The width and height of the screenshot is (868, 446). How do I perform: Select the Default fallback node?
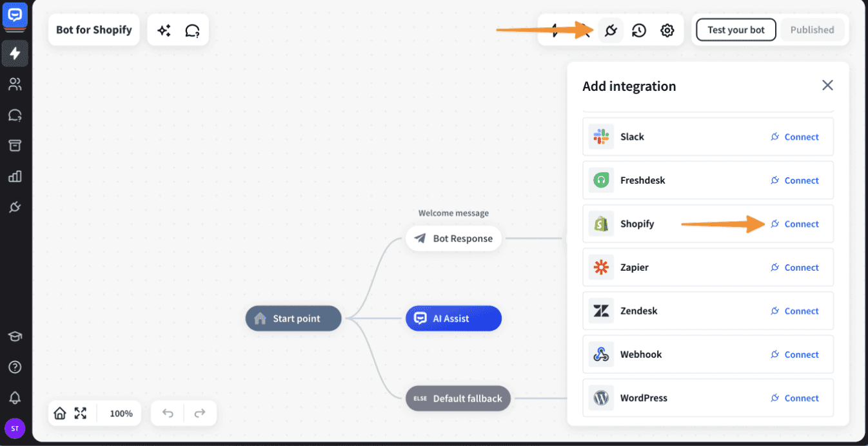click(458, 398)
